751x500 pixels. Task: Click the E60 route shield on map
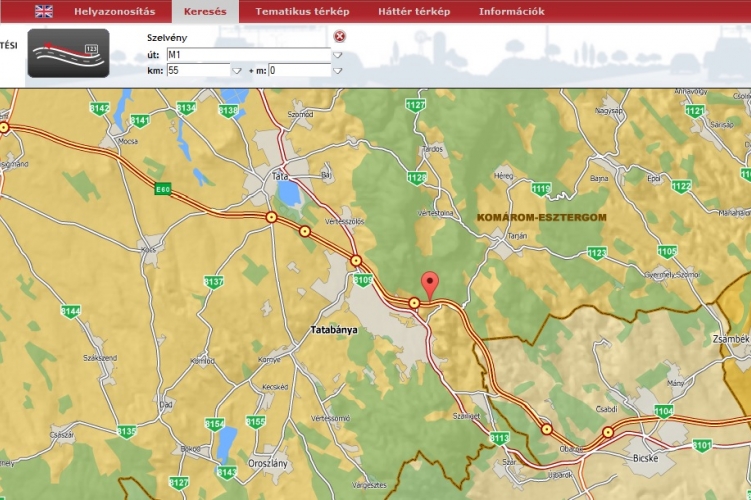164,186
